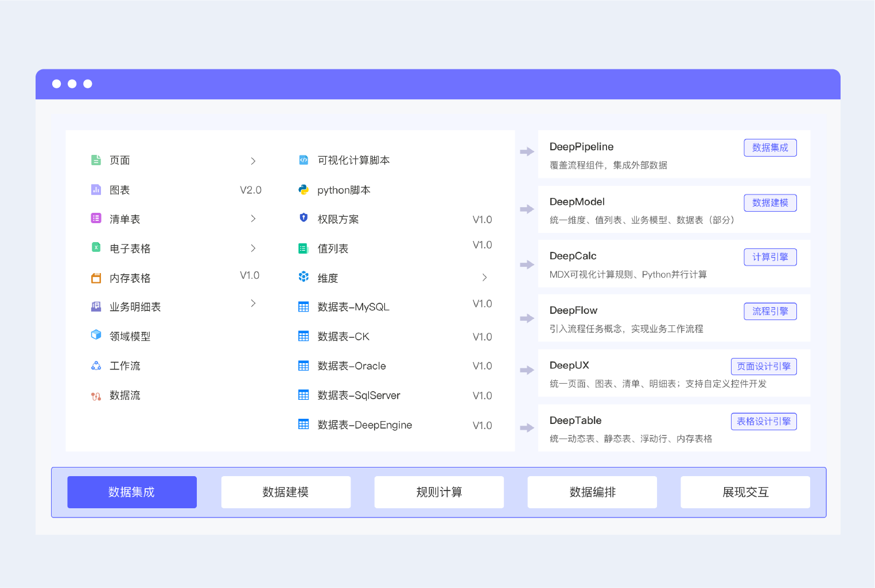Click the 计算引擎 tag on DeepCalc
Screen dimensions: 875x588
(x=770, y=257)
